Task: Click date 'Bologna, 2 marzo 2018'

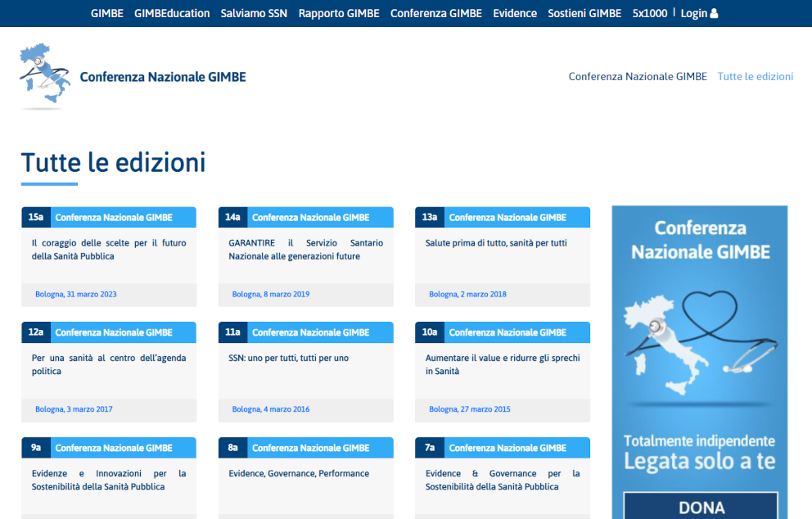Action: [x=467, y=294]
